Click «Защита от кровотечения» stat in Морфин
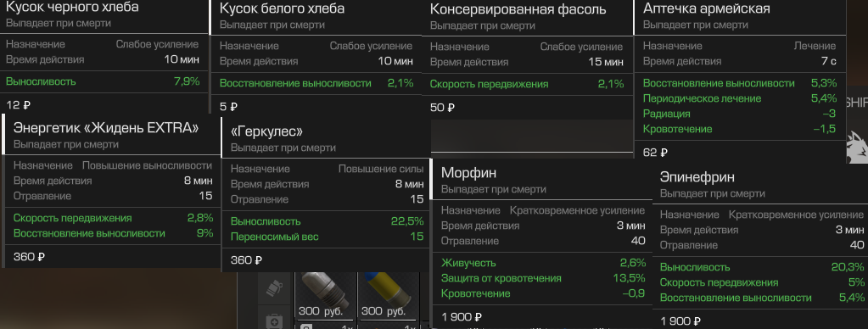The height and width of the screenshot is (329, 868). coord(501,278)
